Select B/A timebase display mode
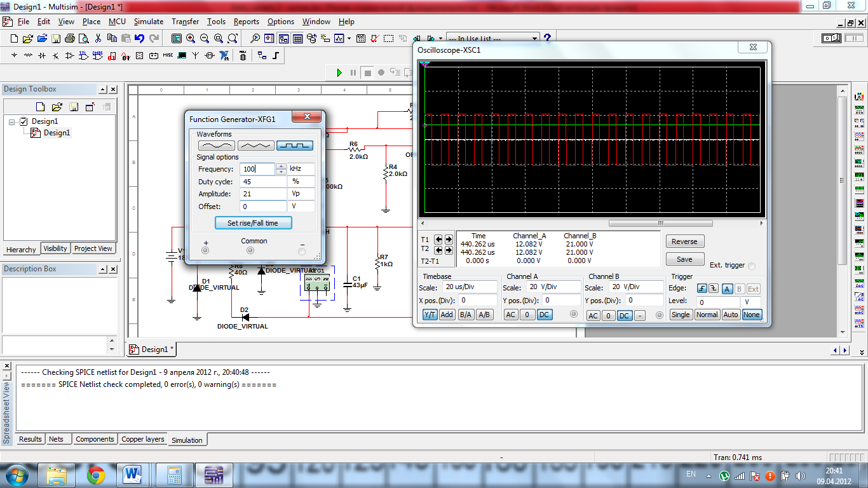868x488 pixels. pyautogui.click(x=466, y=315)
